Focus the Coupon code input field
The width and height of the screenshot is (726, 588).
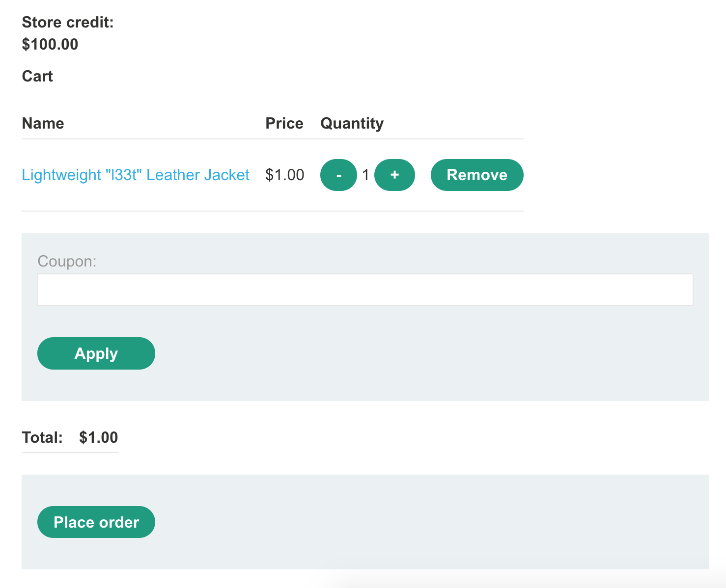365,290
